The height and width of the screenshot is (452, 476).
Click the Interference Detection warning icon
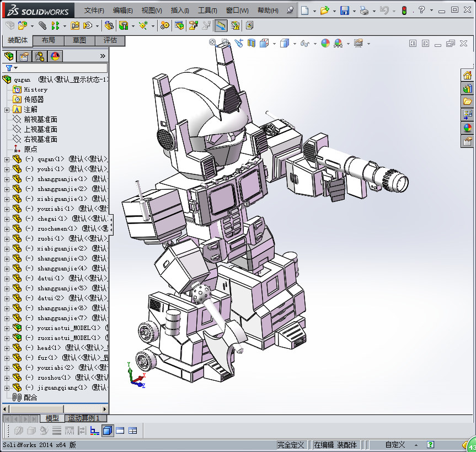coord(236,25)
